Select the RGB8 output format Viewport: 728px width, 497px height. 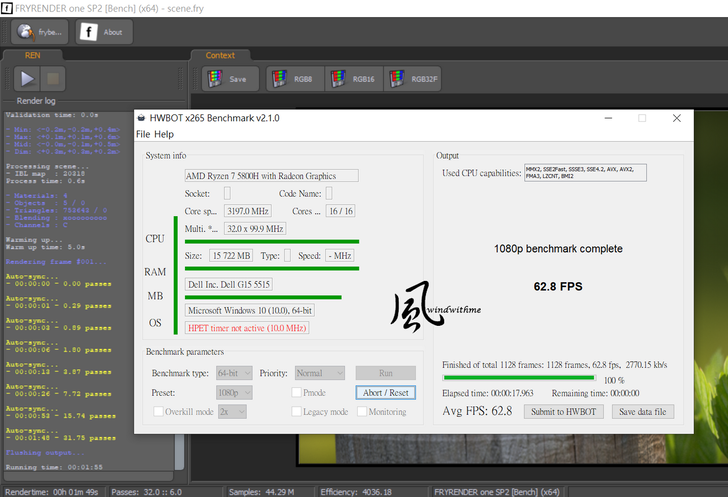pyautogui.click(x=293, y=79)
